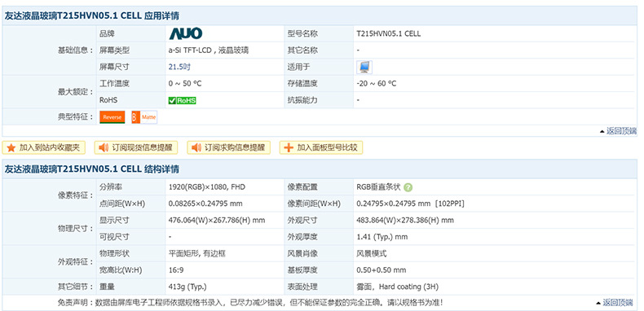The height and width of the screenshot is (311, 644).
Task: Subscribe to purchase alerts 订阅求购信息提醒
Action: pos(229,147)
